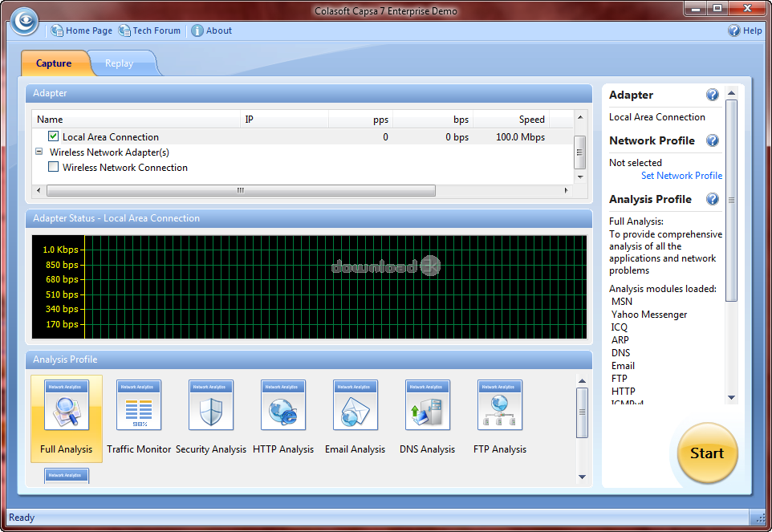The width and height of the screenshot is (772, 532).
Task: Click the Analysis Profile list scroll down arrow
Action: pos(582,477)
